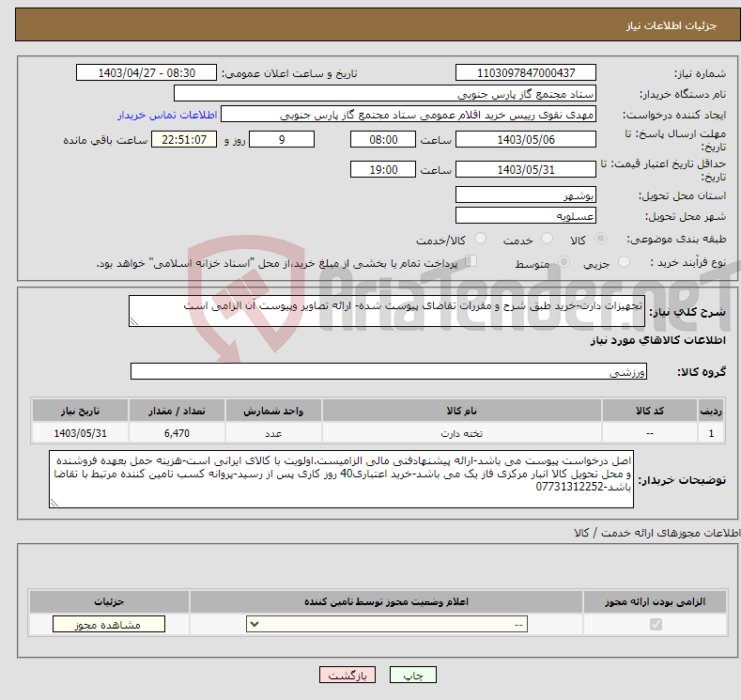Click the کد کالا column header

(650, 411)
